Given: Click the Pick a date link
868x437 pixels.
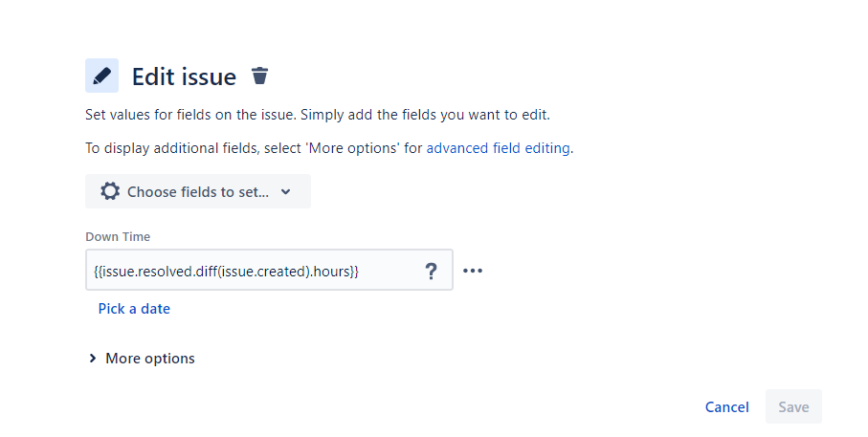Looking at the screenshot, I should click(134, 309).
